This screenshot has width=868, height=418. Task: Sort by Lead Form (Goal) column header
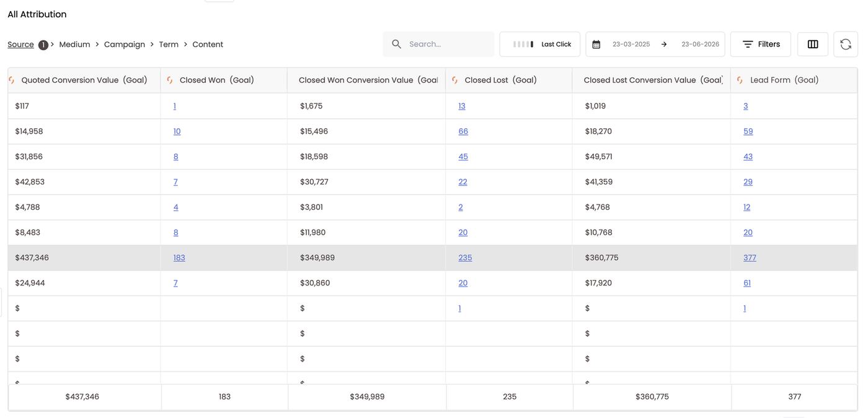[x=784, y=81]
